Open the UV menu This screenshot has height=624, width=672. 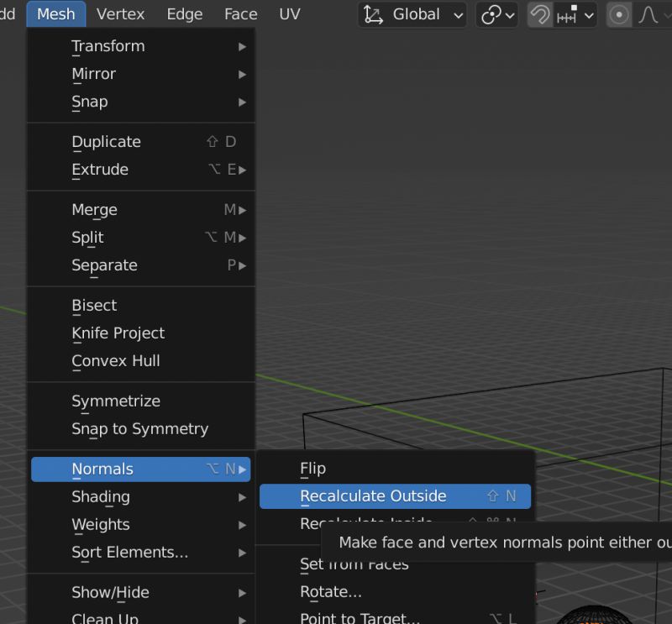point(289,13)
